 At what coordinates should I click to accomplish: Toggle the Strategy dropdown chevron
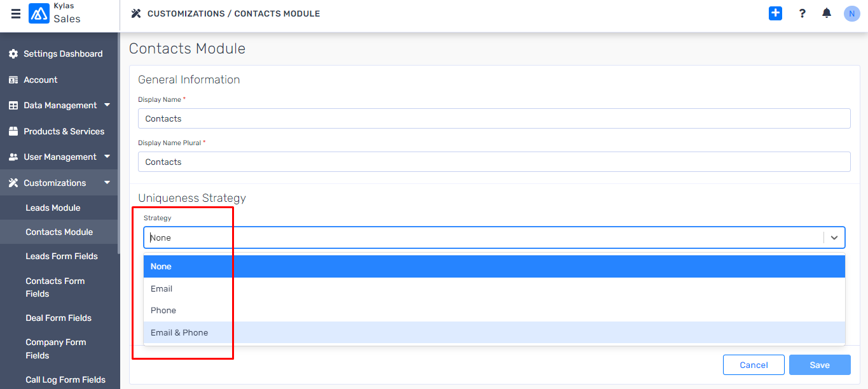834,237
